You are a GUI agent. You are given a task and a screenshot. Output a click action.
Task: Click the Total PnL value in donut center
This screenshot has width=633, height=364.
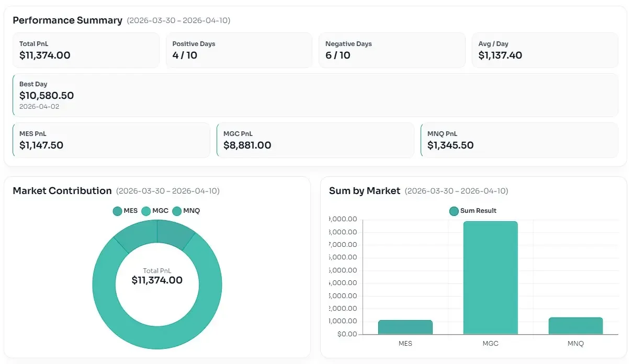[157, 280]
